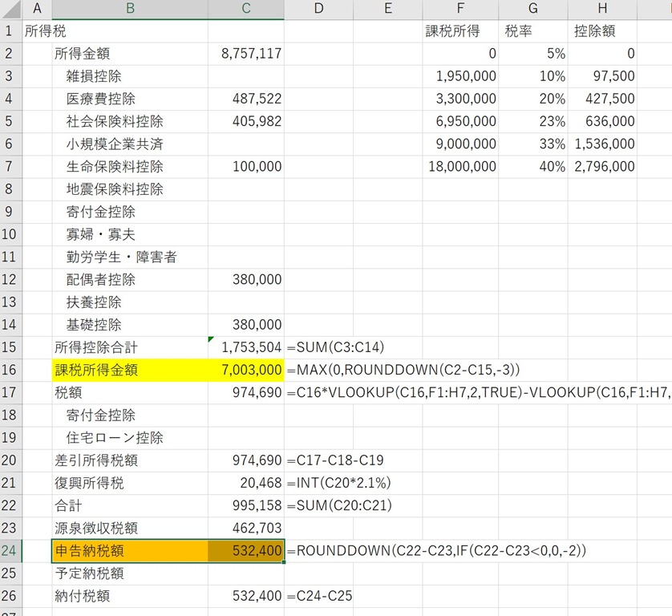Select the 社会保険料控除 label cell
Viewport: 672px width, 616px height.
[130, 121]
